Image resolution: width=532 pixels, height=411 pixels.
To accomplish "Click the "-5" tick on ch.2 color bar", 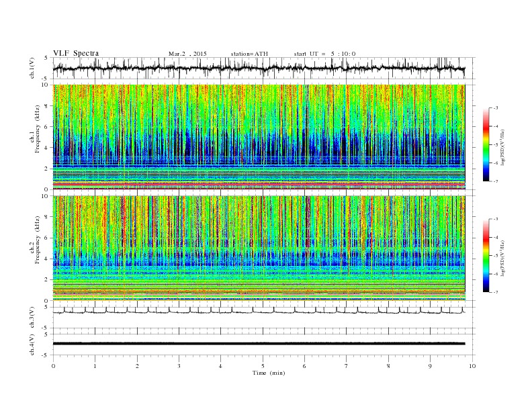I will (496, 255).
